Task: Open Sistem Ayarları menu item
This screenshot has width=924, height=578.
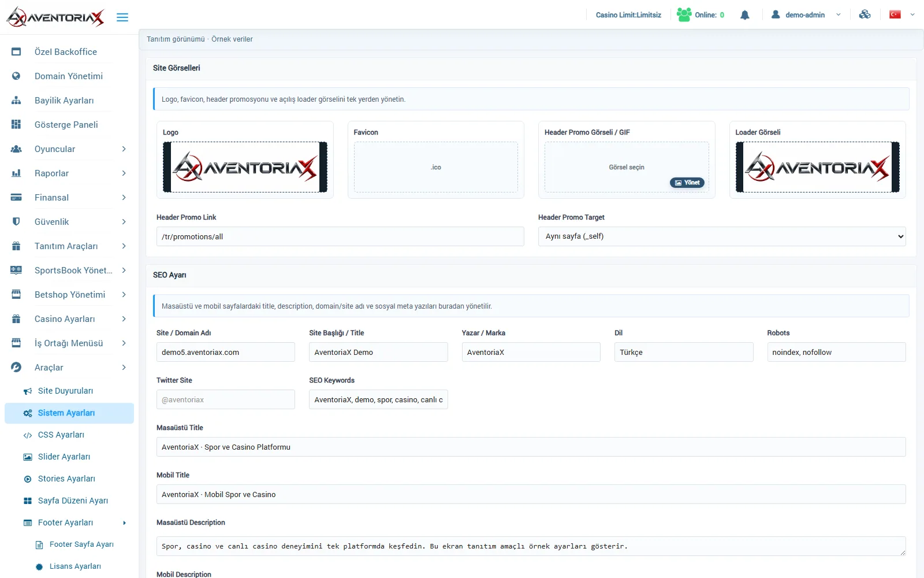Action: [69, 413]
